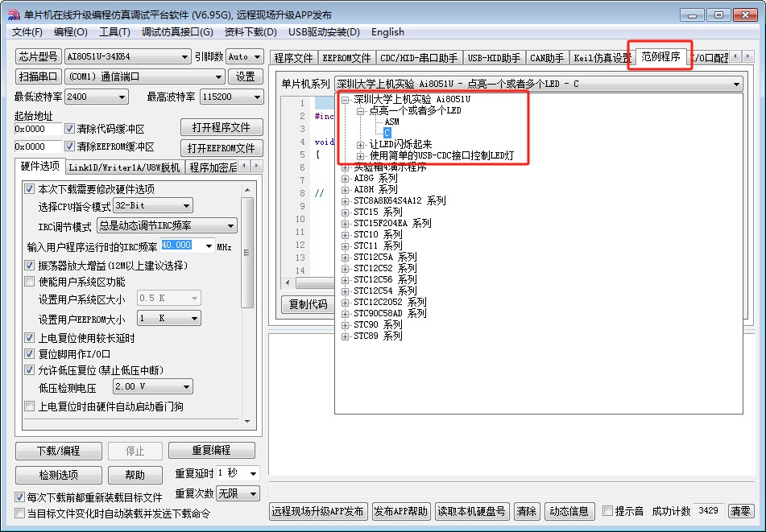
Task: Click the 检测选项 button
Action: click(59, 475)
